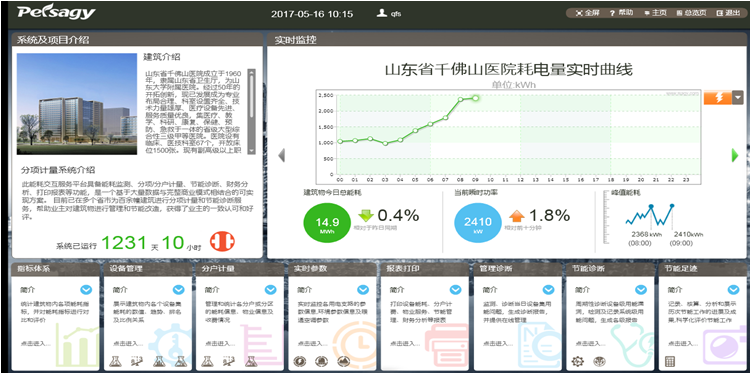Expand 简介 in the 设备管理 card

[179, 290]
